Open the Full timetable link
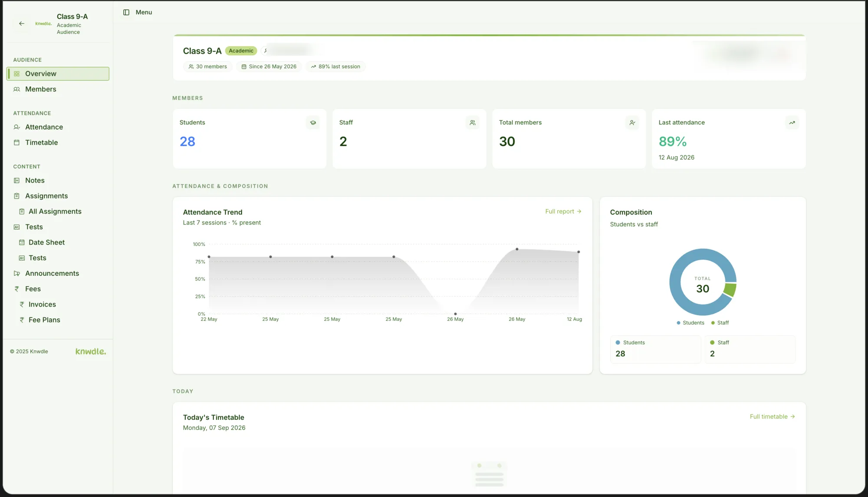Screen dimensions: 868x497 pyautogui.click(x=773, y=417)
